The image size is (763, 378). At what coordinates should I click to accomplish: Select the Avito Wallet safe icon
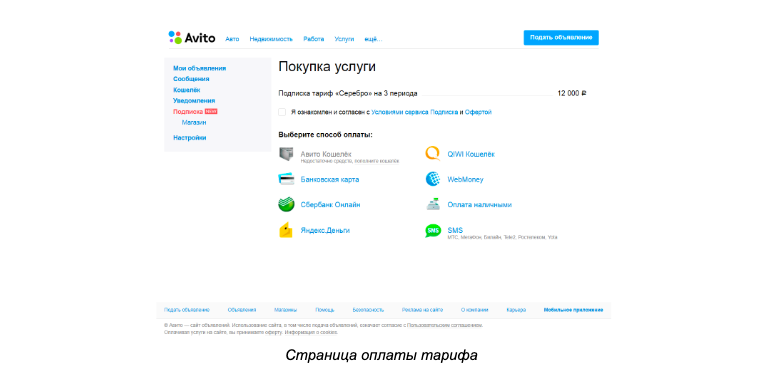(x=286, y=154)
